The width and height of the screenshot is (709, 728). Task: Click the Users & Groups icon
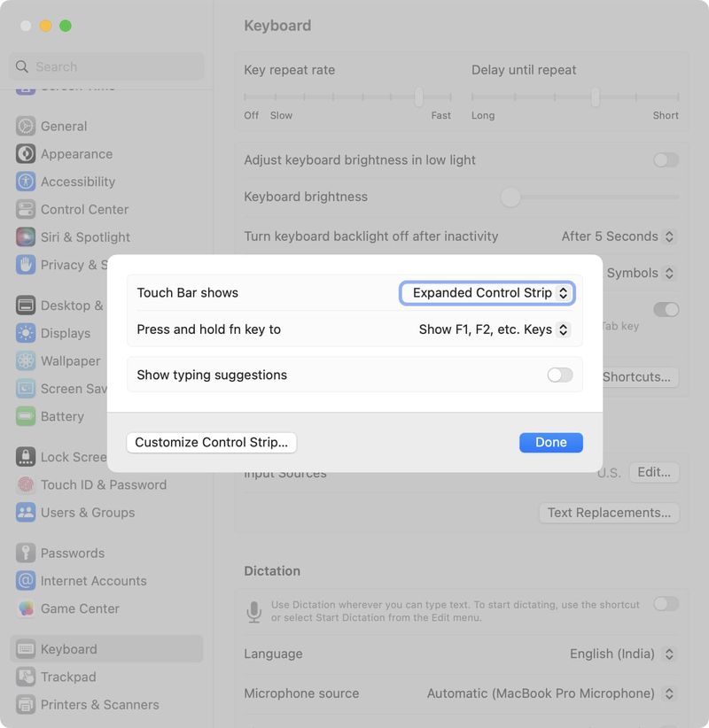pos(26,513)
